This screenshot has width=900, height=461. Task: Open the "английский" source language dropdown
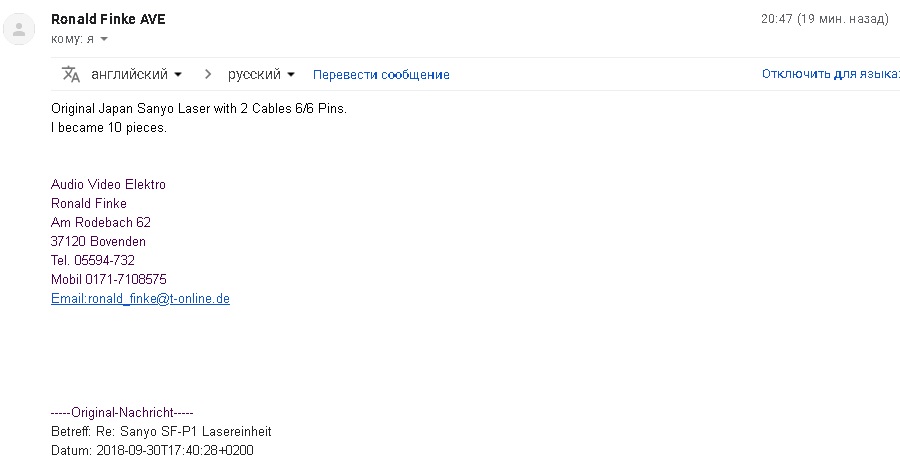point(136,74)
